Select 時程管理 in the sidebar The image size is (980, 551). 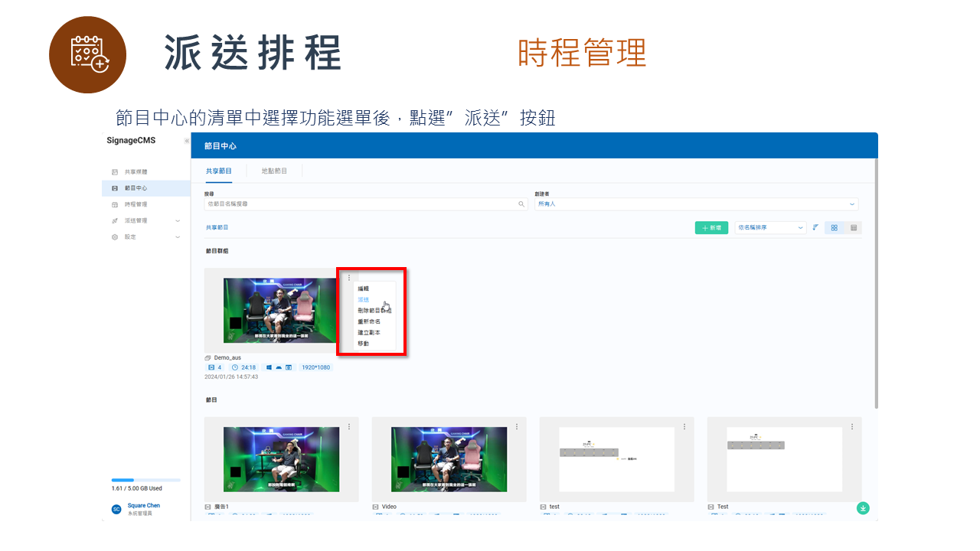(135, 204)
